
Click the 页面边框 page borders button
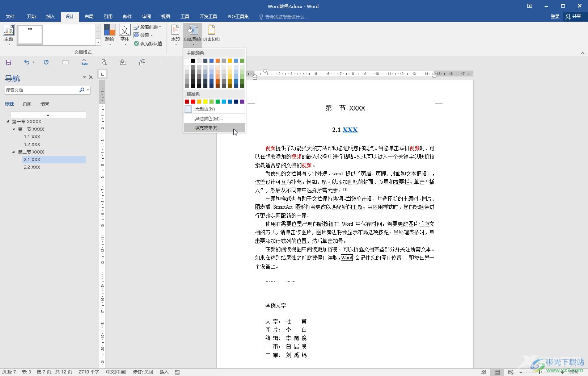click(x=212, y=33)
